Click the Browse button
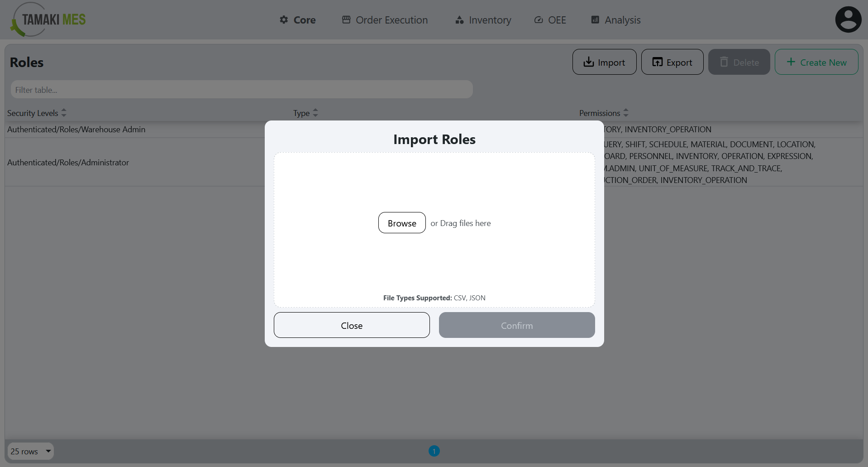 click(x=401, y=222)
